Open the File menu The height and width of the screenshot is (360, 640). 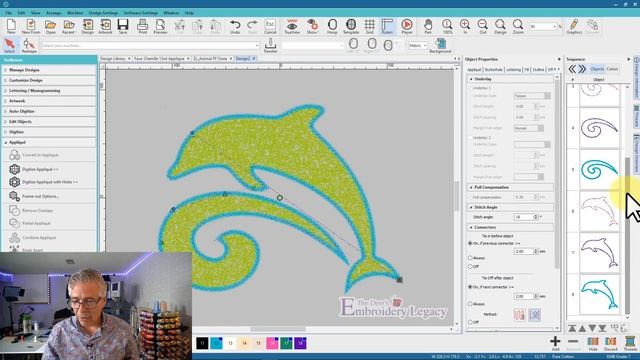(9, 13)
